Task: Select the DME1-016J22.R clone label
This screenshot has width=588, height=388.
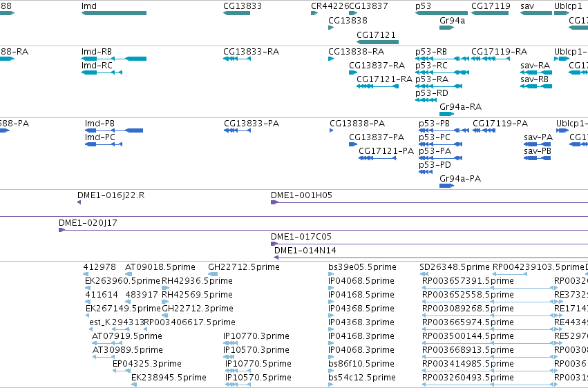Action: [x=111, y=195]
